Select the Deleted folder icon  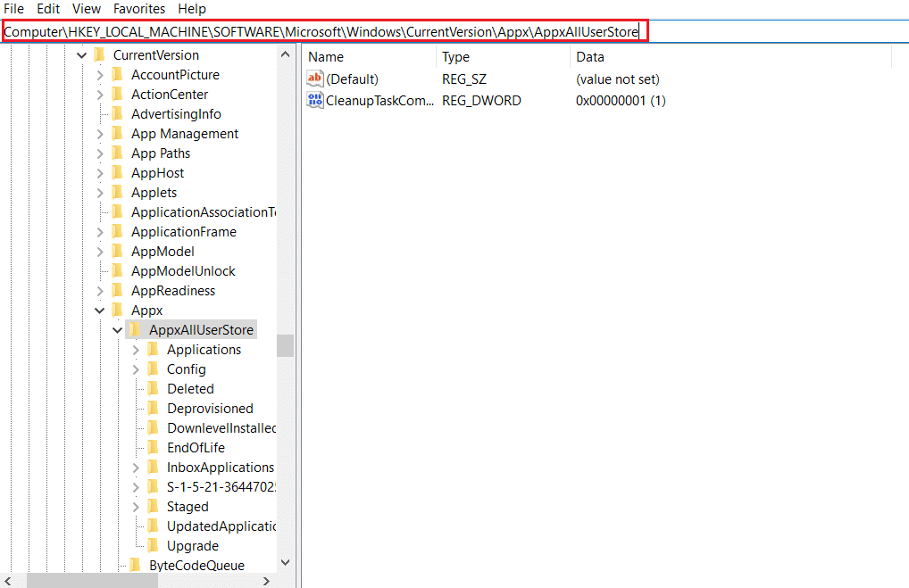click(x=154, y=389)
